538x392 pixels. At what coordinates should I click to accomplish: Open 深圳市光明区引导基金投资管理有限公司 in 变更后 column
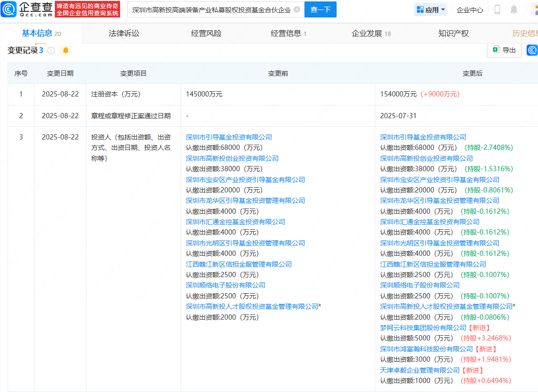coord(440,244)
